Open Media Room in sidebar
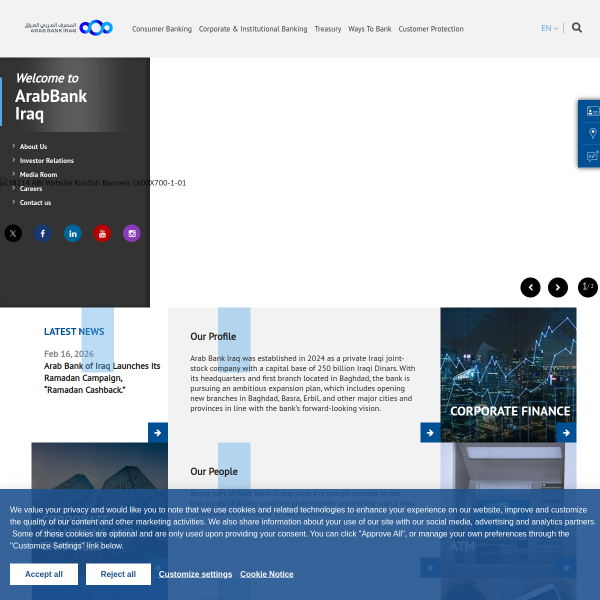Viewport: 600px width, 600px height. tap(38, 174)
